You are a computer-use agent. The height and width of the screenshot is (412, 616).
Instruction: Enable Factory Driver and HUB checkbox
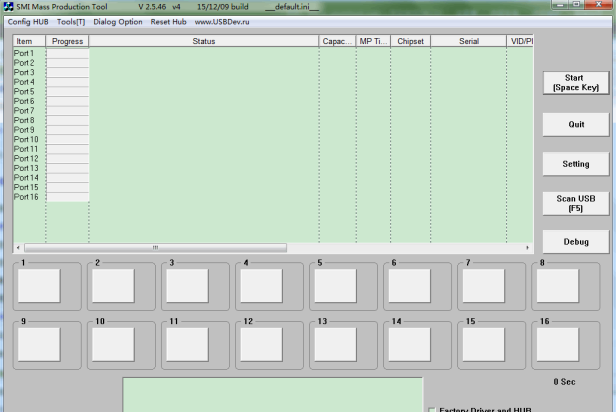[x=431, y=408]
